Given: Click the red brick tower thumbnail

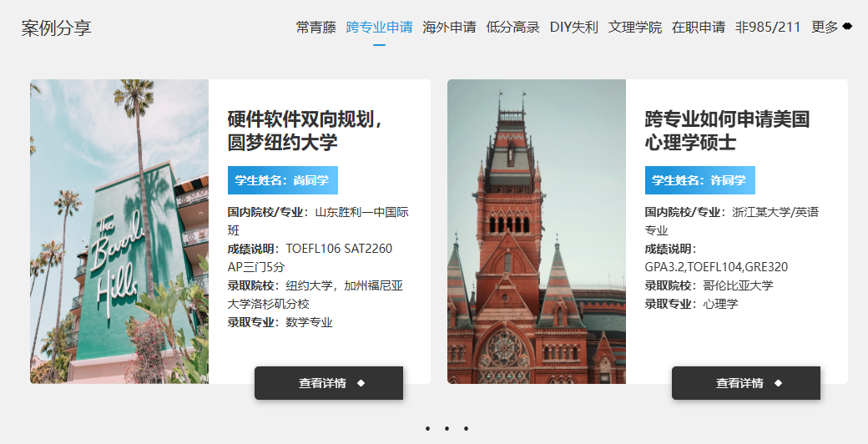Looking at the screenshot, I should click(537, 231).
